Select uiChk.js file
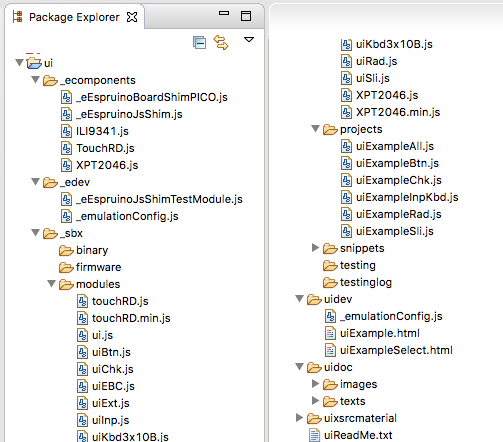This screenshot has height=442, width=503. [113, 369]
